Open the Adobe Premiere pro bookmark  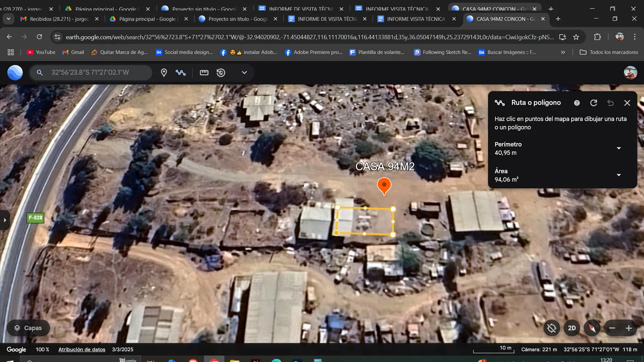(314, 52)
